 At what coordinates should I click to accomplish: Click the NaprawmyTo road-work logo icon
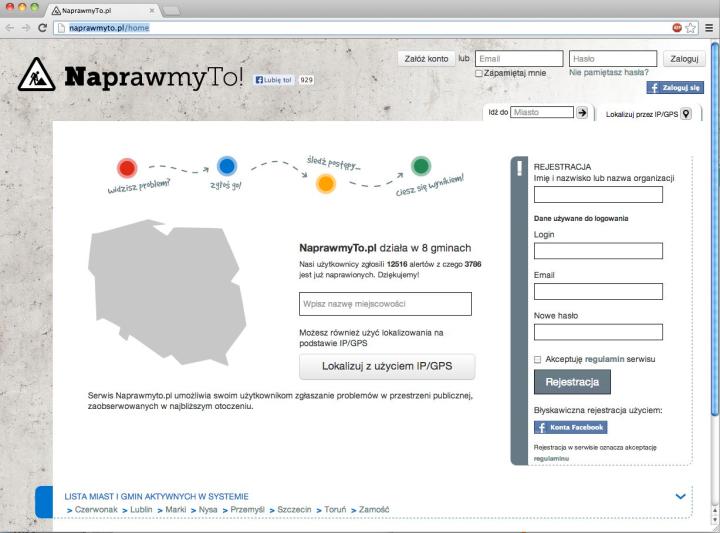pos(37,75)
